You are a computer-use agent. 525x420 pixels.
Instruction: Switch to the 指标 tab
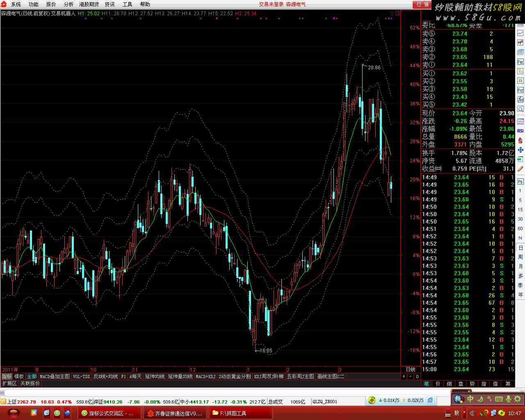pyautogui.click(x=7, y=376)
